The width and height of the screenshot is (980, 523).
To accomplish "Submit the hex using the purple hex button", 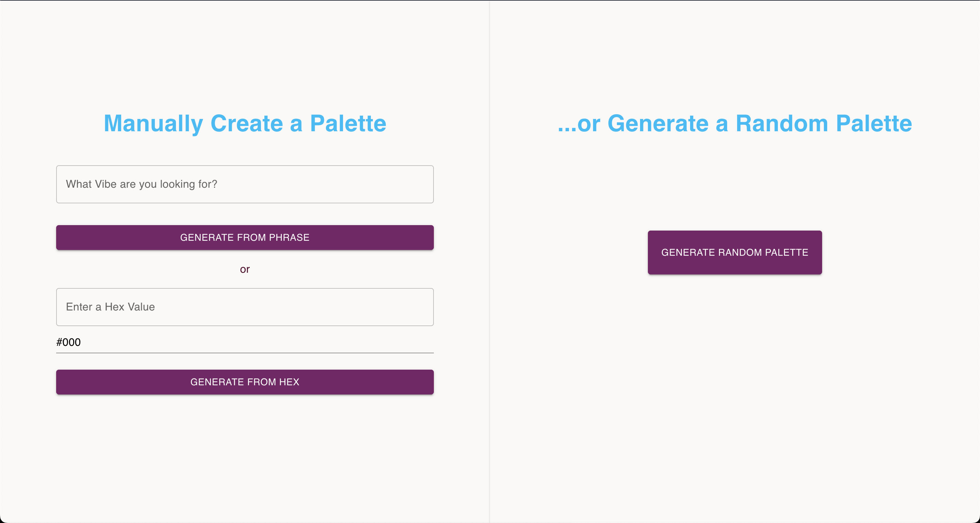I will point(245,382).
